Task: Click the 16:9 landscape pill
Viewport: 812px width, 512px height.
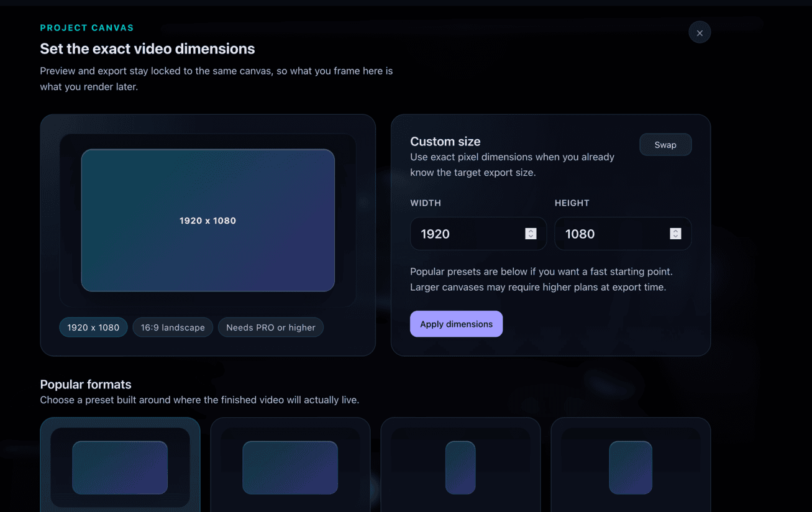Action: [x=173, y=327]
